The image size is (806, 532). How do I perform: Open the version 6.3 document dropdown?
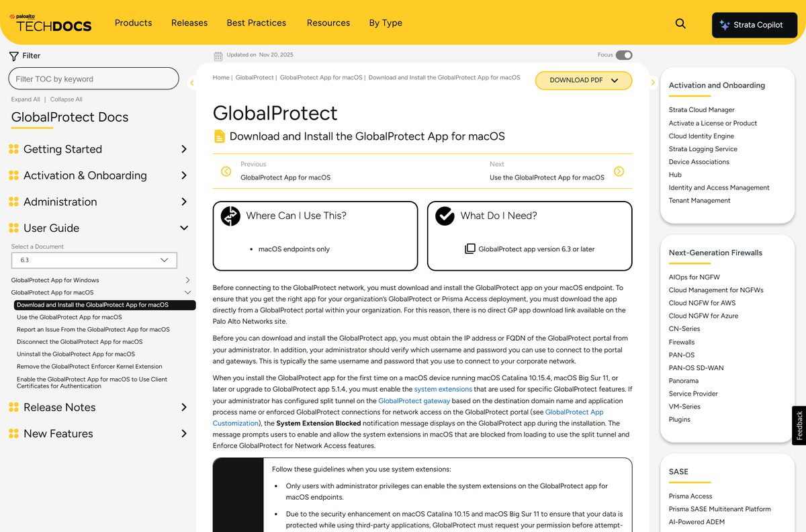pyautogui.click(x=94, y=260)
